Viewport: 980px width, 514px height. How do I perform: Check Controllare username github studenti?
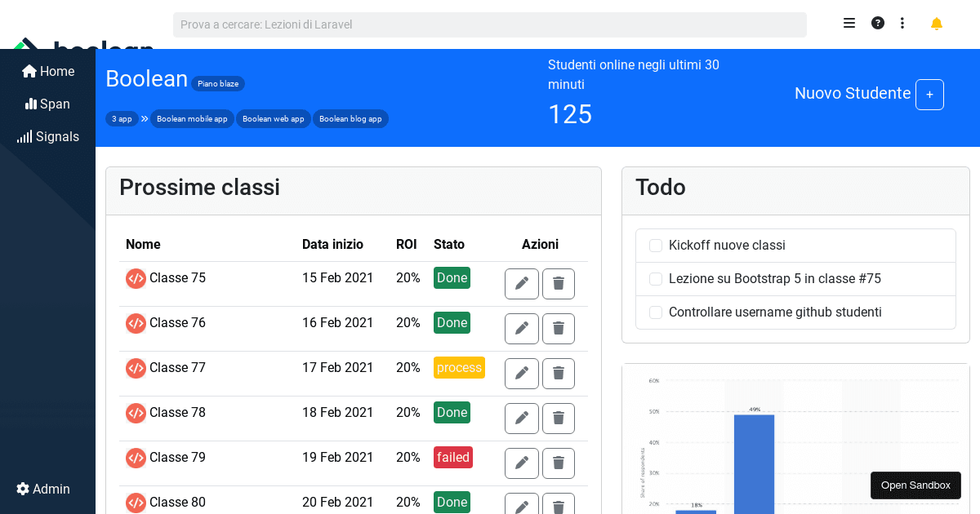pyautogui.click(x=656, y=312)
